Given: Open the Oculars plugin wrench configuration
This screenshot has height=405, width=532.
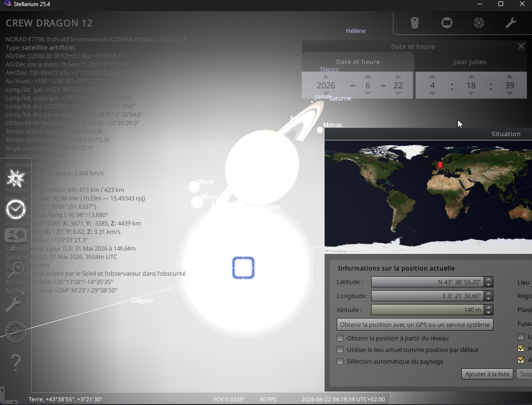Looking at the screenshot, I should click(x=511, y=23).
